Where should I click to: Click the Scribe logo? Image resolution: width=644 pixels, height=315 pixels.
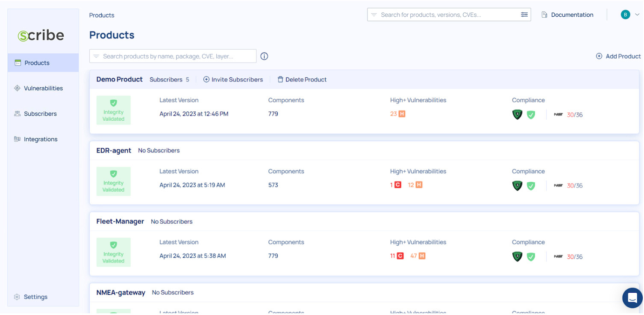(x=41, y=36)
